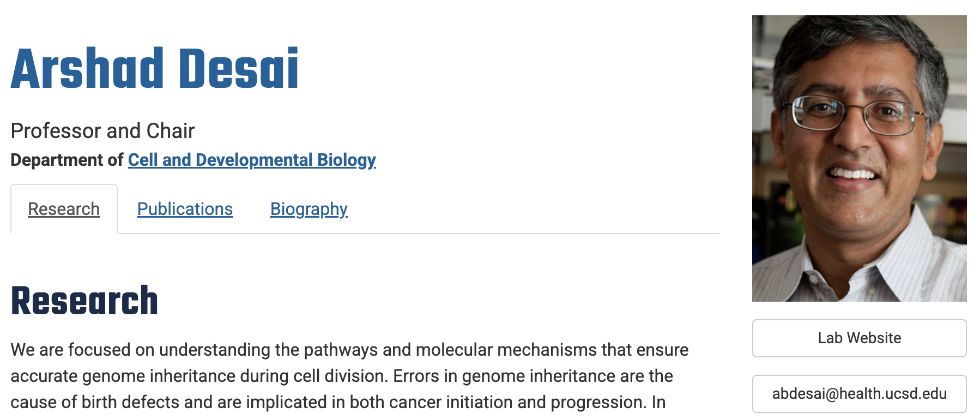Screen dimensions: 980x419
Task: Follow the Cell and Developmental Biology link
Action: coord(252,160)
